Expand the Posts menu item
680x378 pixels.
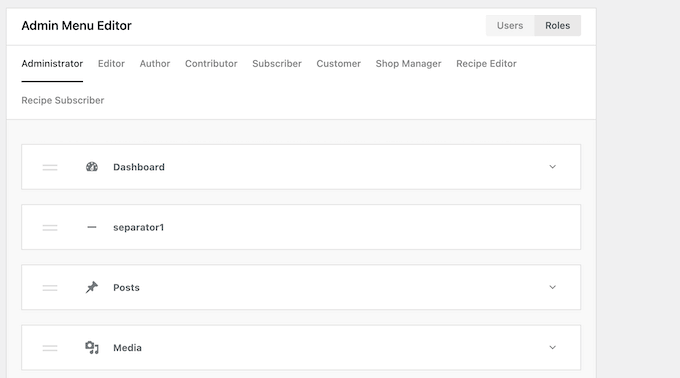552,287
